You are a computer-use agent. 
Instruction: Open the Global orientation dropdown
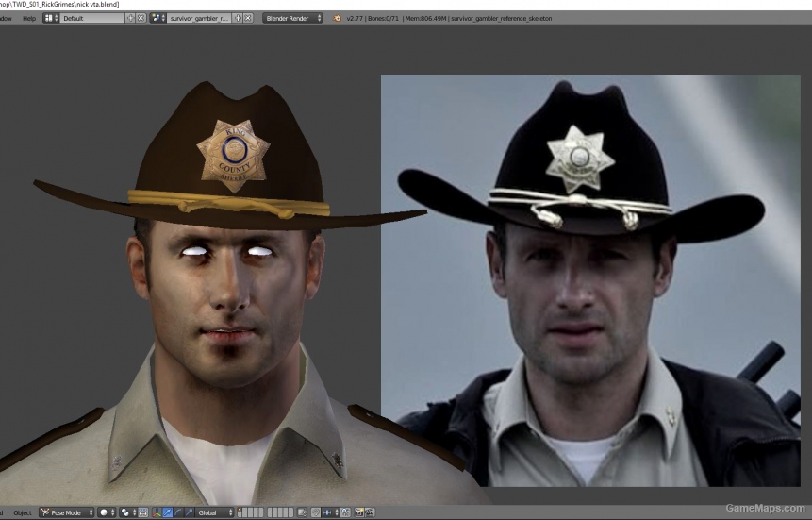(x=215, y=512)
